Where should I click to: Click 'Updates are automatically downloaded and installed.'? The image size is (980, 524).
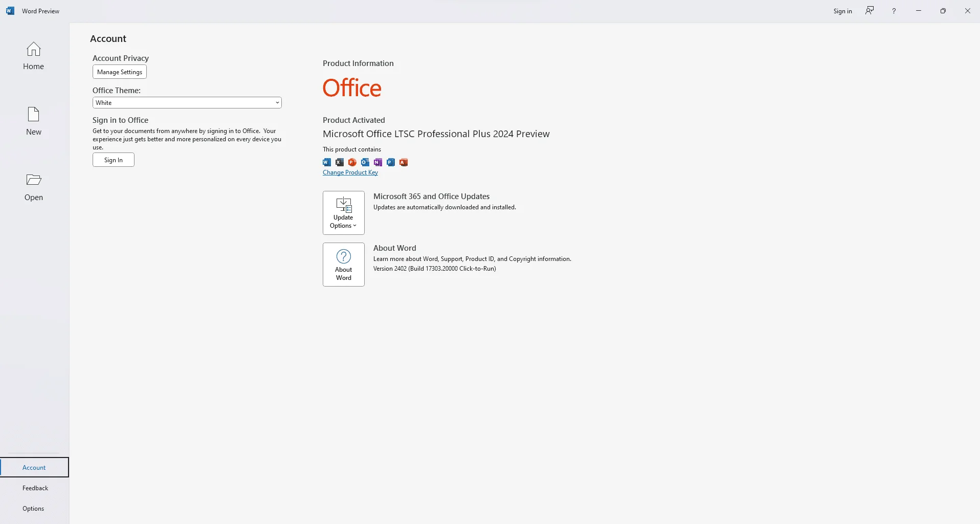pyautogui.click(x=444, y=207)
